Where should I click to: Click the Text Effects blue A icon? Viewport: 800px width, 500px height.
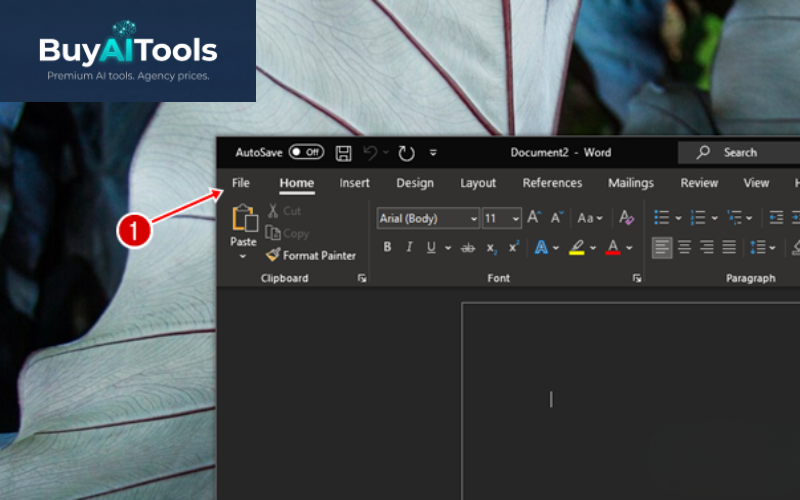pos(541,247)
